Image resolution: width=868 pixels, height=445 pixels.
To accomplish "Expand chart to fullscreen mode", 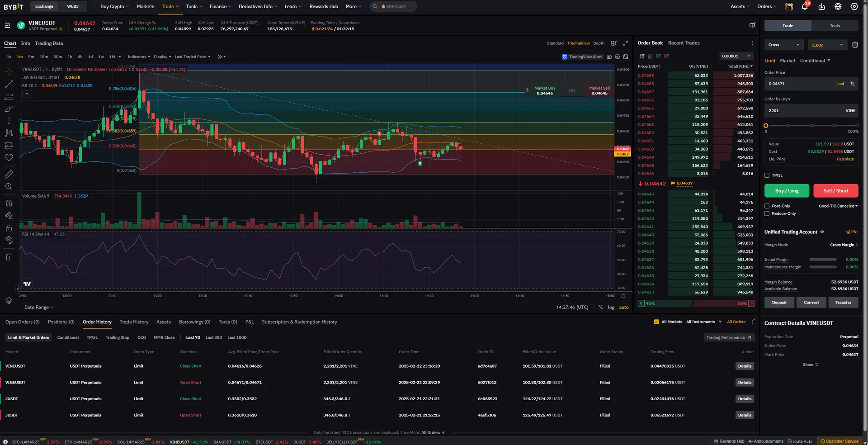I will 625,43.
